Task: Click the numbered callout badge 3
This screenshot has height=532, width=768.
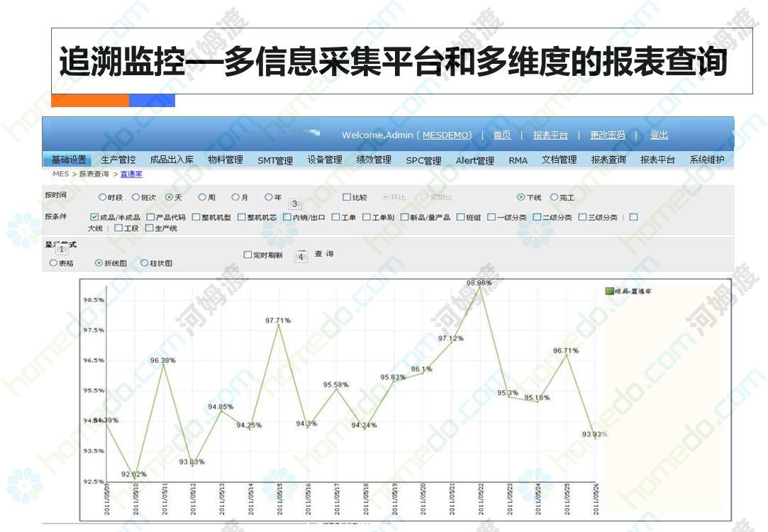Action: [295, 204]
